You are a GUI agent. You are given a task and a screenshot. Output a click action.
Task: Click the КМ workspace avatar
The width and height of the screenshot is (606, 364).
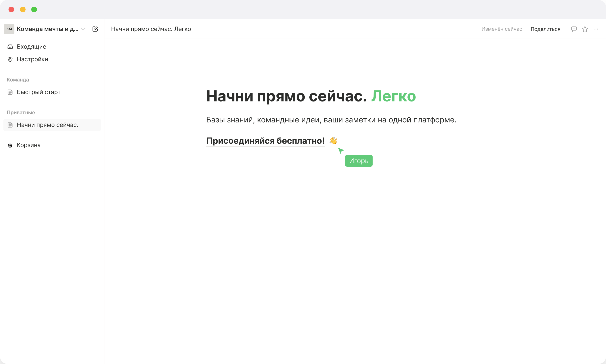[9, 29]
